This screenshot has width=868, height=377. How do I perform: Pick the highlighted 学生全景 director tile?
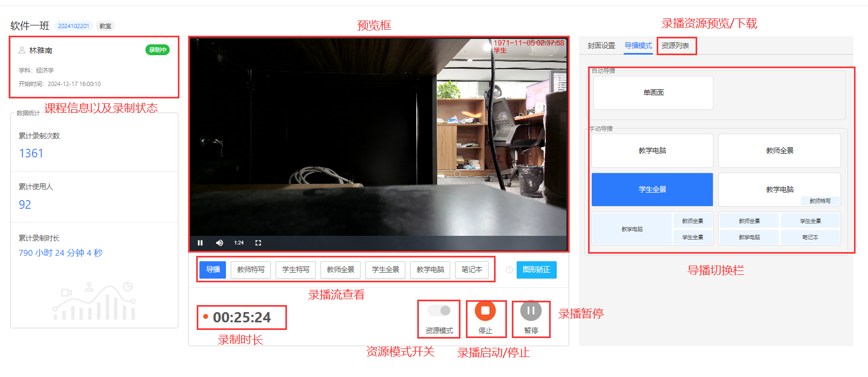coord(652,189)
